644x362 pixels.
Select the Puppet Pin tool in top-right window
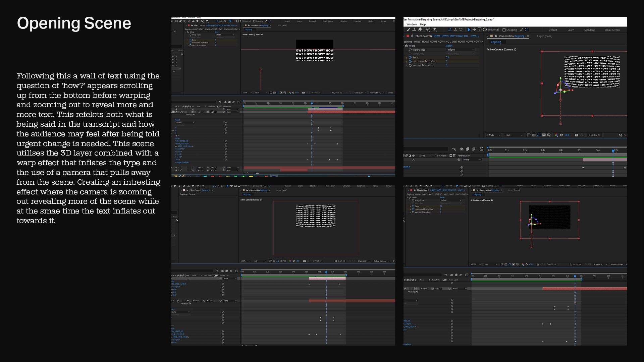434,29
